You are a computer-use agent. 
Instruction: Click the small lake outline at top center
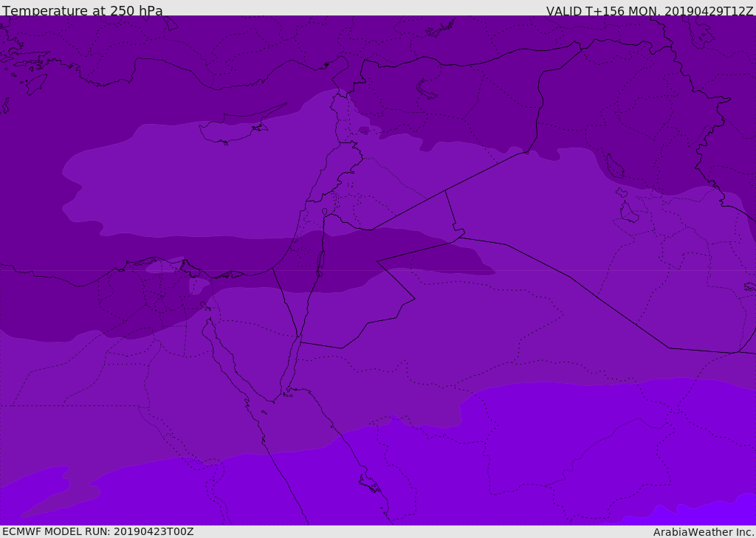point(427,89)
